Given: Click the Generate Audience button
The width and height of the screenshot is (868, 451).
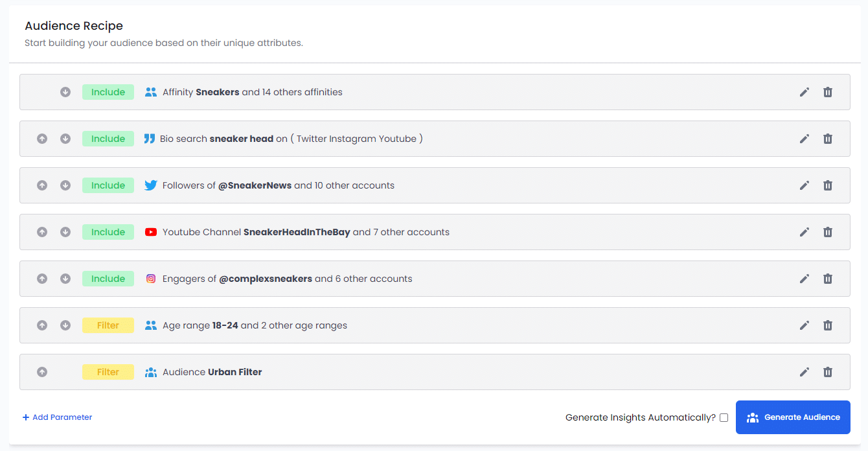Looking at the screenshot, I should click(x=793, y=417).
